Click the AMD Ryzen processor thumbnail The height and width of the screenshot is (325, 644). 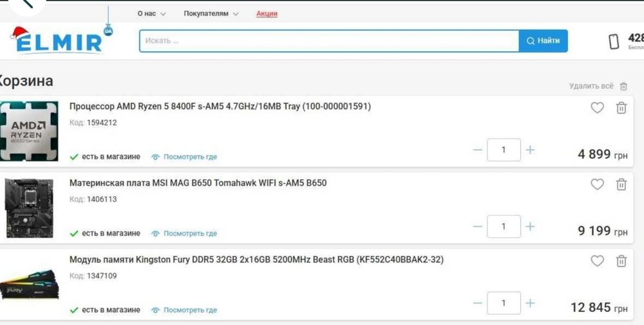pyautogui.click(x=29, y=131)
